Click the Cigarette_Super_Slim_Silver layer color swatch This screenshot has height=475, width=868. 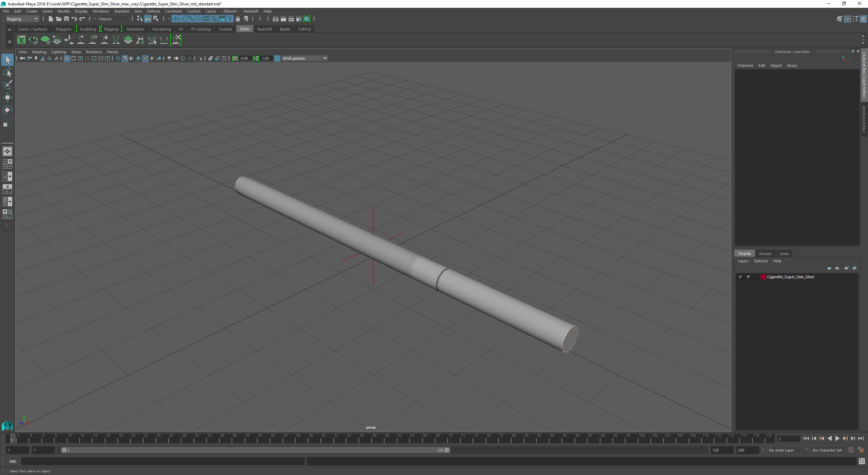tap(763, 277)
